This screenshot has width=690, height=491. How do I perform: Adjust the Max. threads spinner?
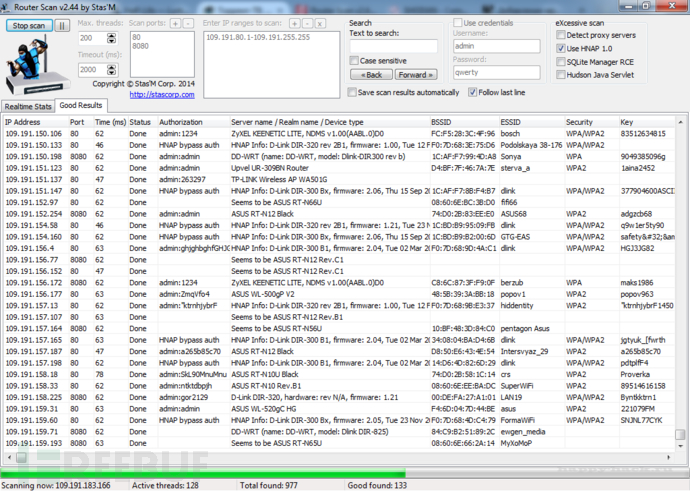[112, 38]
